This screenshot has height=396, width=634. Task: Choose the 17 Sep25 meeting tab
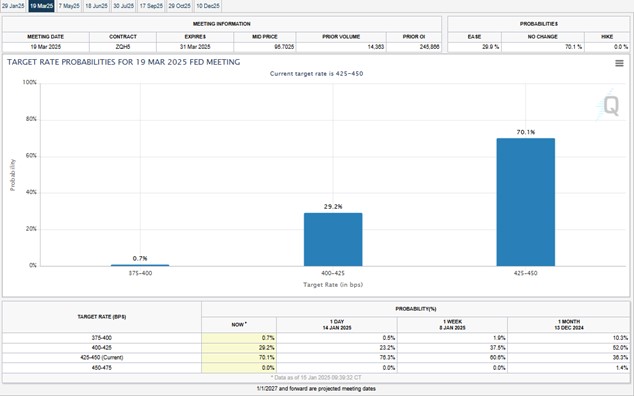tap(151, 6)
